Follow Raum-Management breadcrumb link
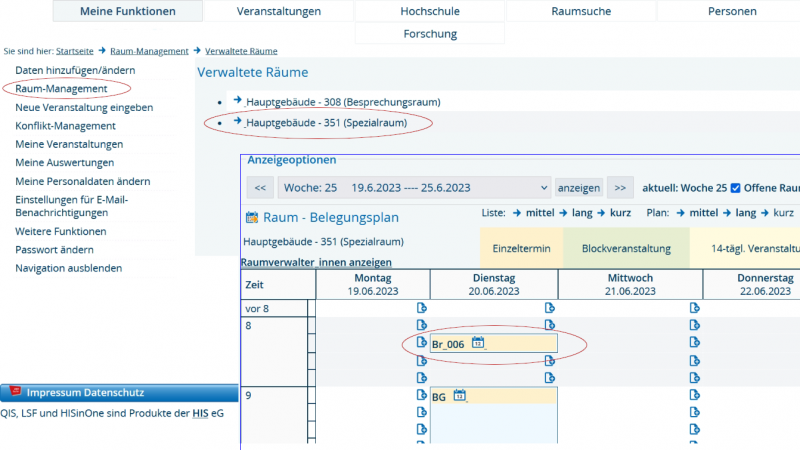Viewport: 800px width, 450px height. (x=149, y=51)
